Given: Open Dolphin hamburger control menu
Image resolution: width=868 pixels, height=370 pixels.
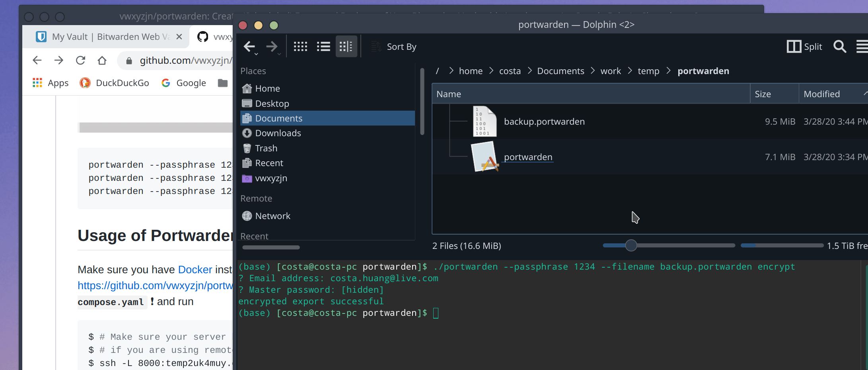Looking at the screenshot, I should 862,47.
